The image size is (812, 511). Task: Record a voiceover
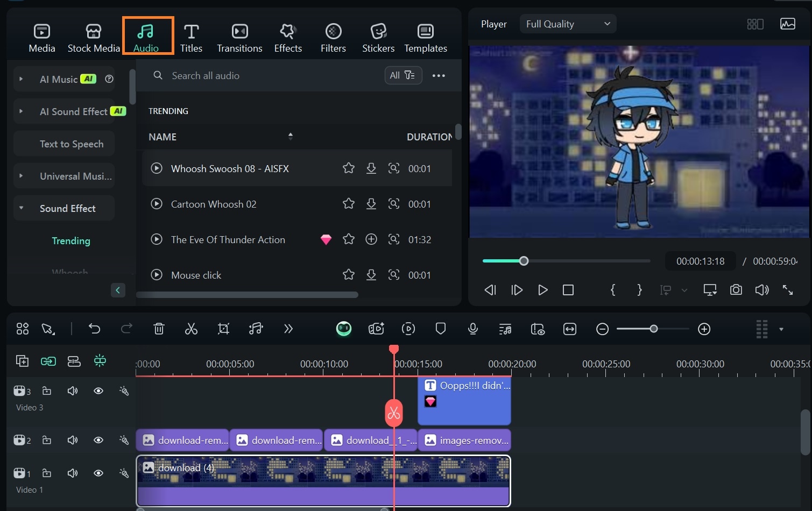click(x=473, y=329)
